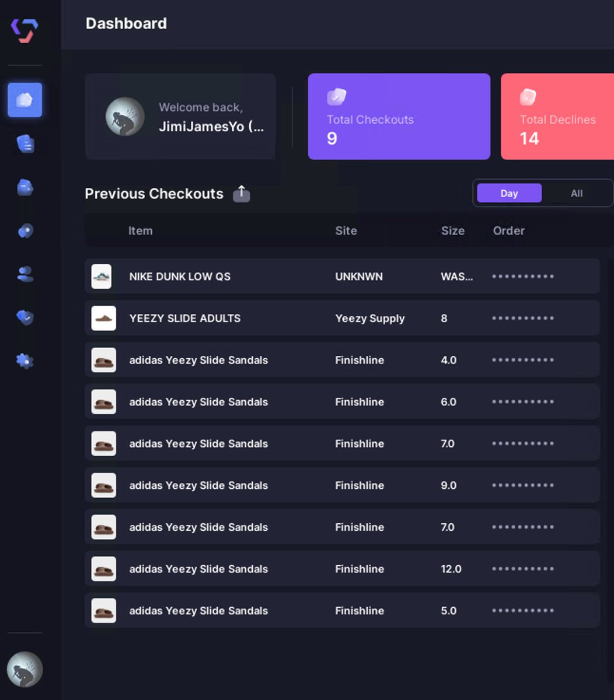Click the UNKNWN site cell
Screen dimensions: 614x700
359,276
